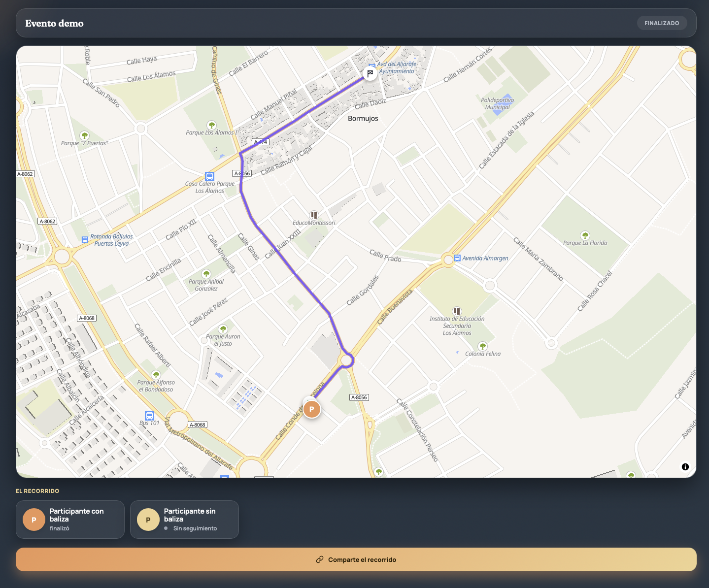Click the Bus 101 stop icon

(149, 416)
